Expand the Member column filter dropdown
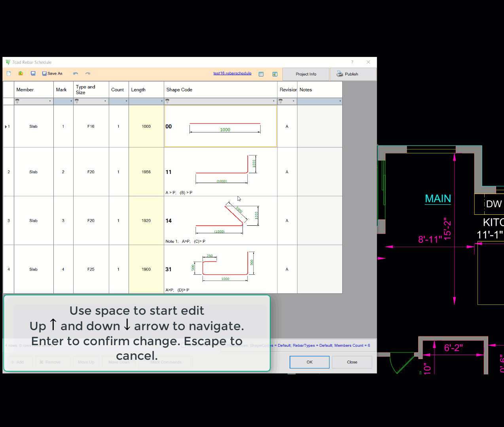The height and width of the screenshot is (427, 504). coord(50,101)
